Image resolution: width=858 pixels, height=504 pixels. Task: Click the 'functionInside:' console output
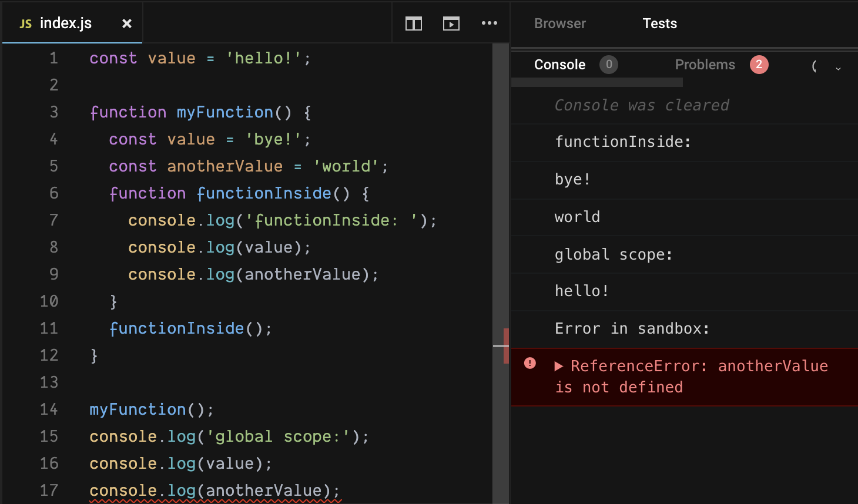tap(623, 142)
